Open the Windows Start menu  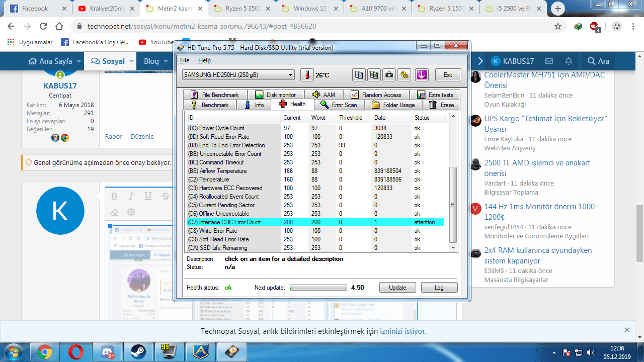click(13, 351)
